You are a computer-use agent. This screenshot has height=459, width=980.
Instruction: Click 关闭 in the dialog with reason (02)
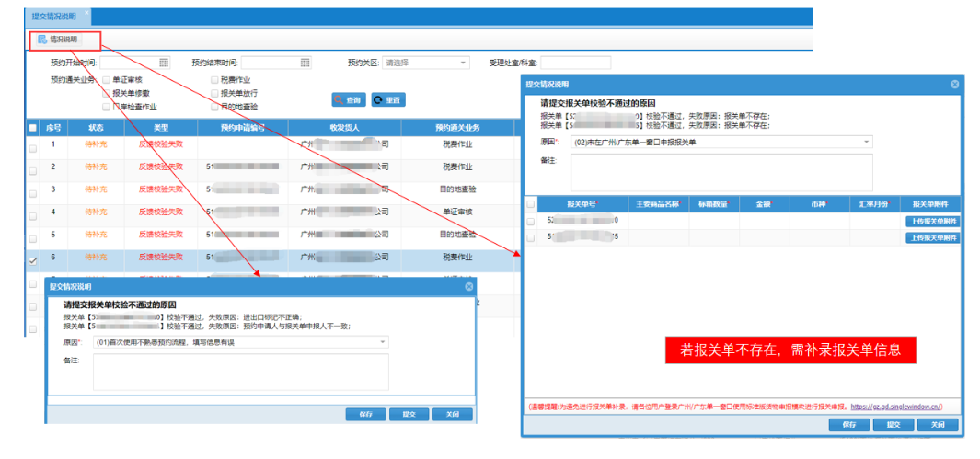click(x=938, y=425)
